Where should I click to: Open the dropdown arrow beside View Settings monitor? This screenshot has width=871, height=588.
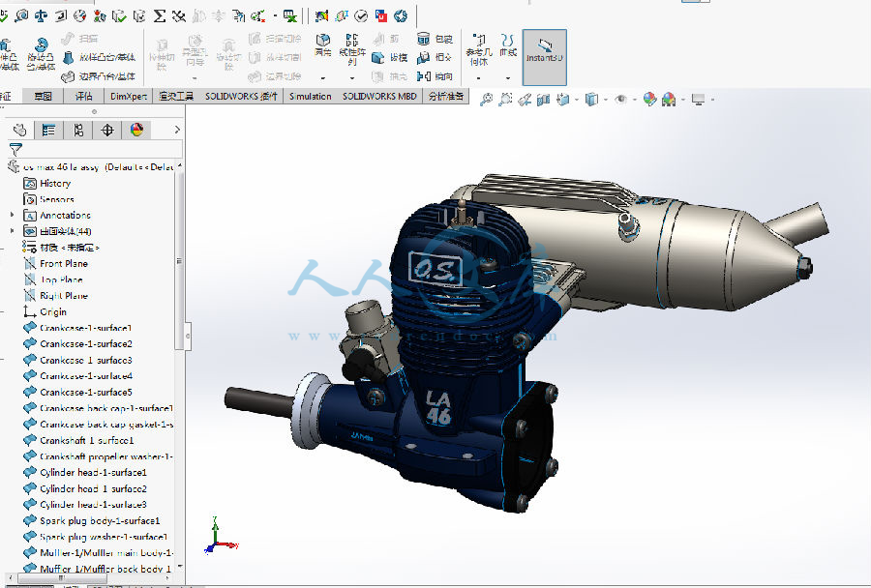(712, 100)
